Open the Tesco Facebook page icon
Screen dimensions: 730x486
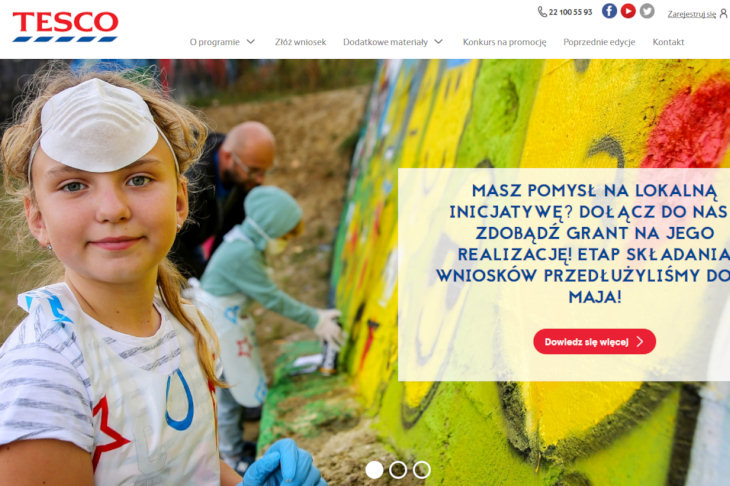click(x=609, y=11)
